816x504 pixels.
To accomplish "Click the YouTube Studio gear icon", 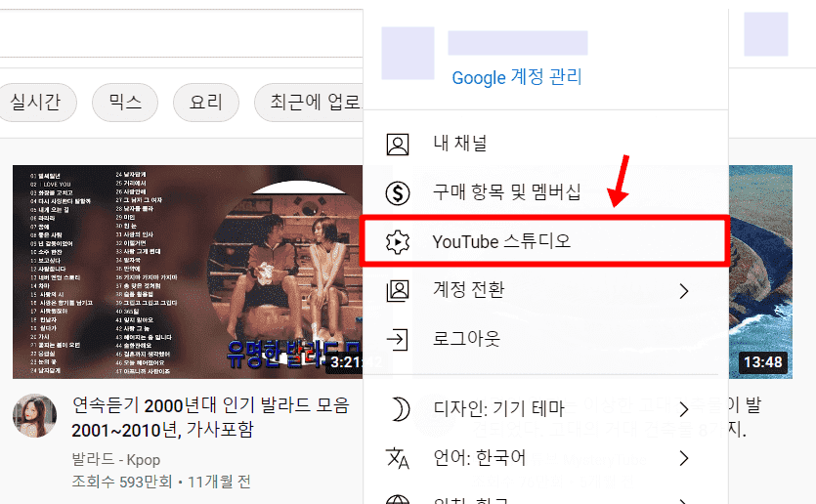I will pyautogui.click(x=398, y=242).
